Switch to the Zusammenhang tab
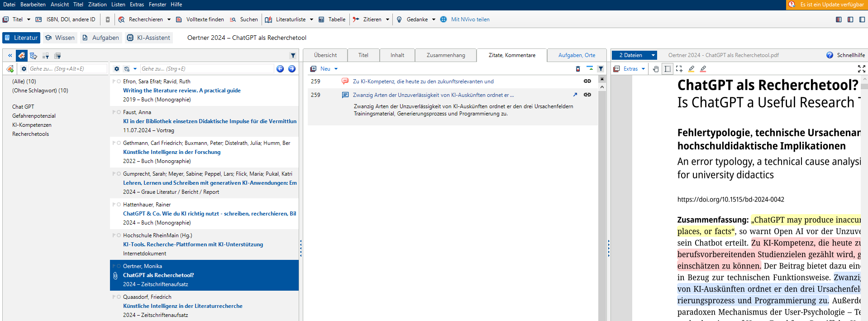 pyautogui.click(x=445, y=55)
